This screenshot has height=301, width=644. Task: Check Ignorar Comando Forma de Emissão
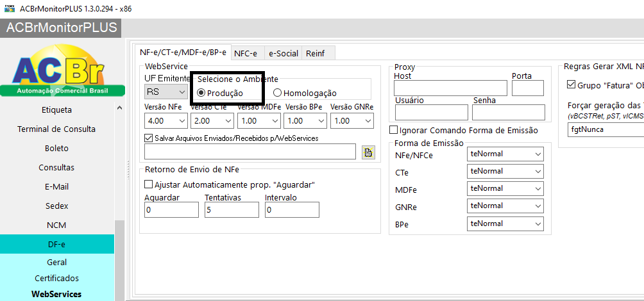pos(393,131)
